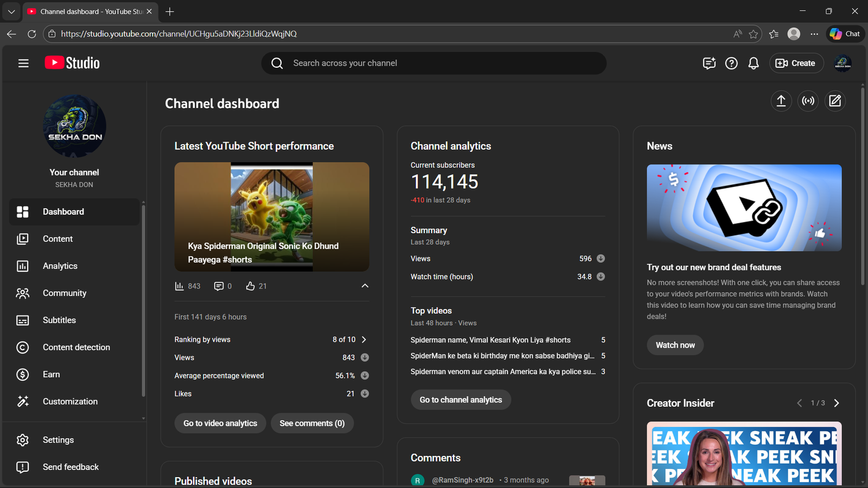
Task: Click the Go live broadcast icon
Action: coord(808,101)
